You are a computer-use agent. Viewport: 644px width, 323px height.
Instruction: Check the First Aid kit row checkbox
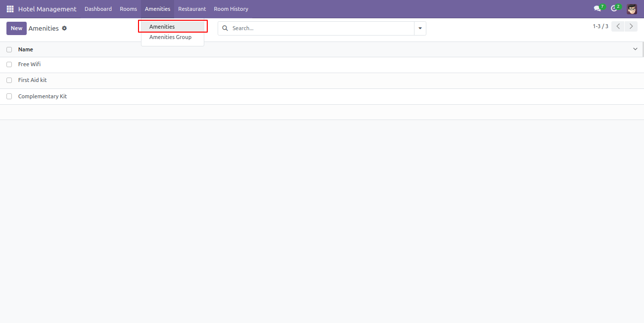9,80
